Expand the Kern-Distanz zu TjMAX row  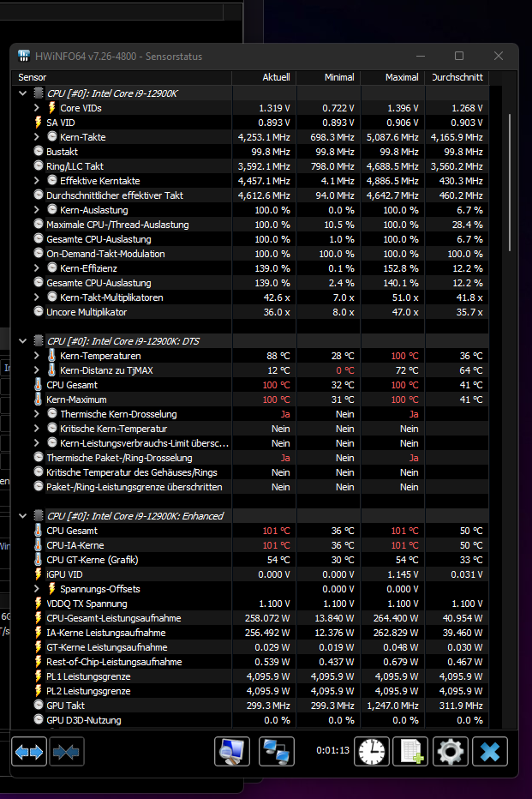(x=37, y=370)
